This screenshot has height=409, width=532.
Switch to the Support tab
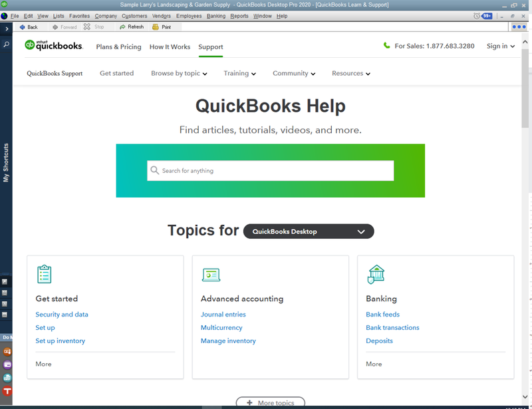point(211,47)
